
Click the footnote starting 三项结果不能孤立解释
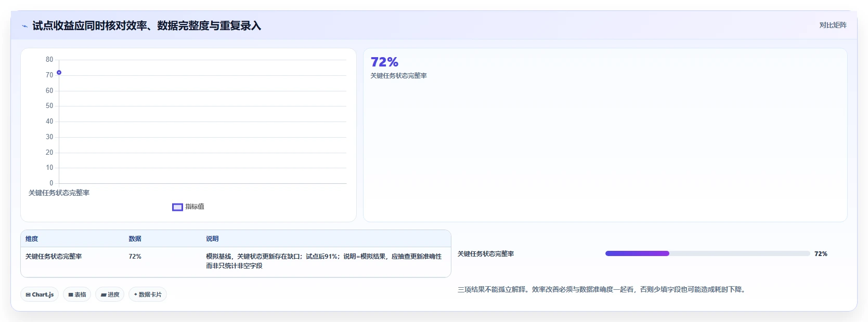pos(603,290)
